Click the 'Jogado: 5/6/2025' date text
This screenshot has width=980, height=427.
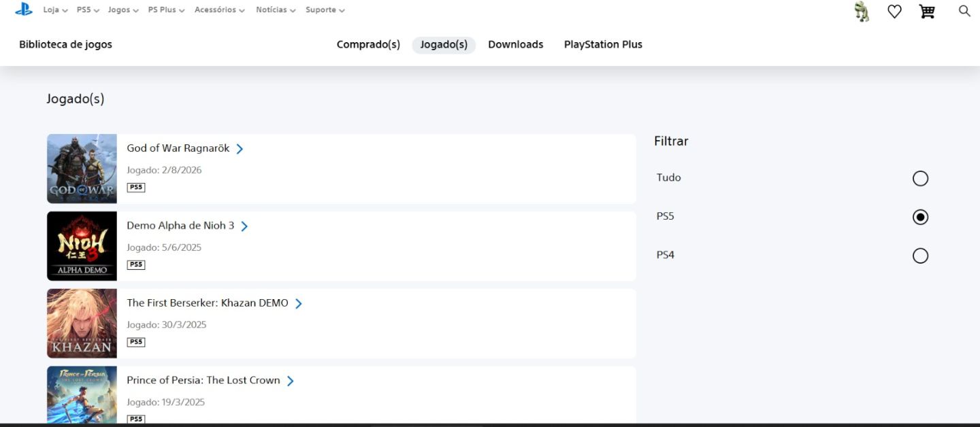click(164, 247)
